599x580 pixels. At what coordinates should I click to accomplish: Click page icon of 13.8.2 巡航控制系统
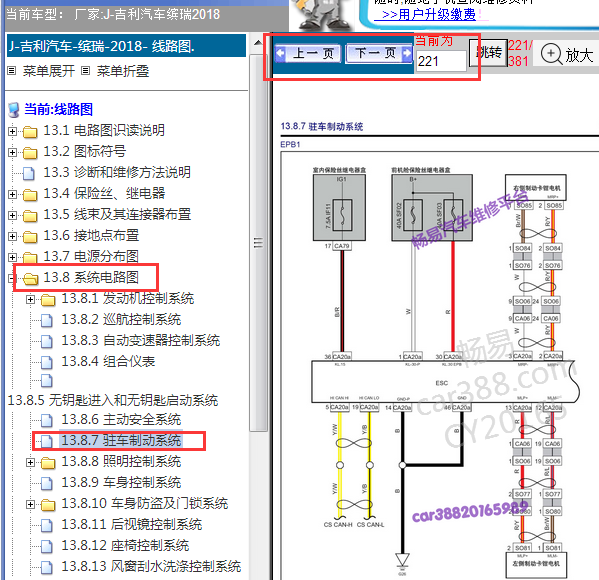[x=47, y=320]
